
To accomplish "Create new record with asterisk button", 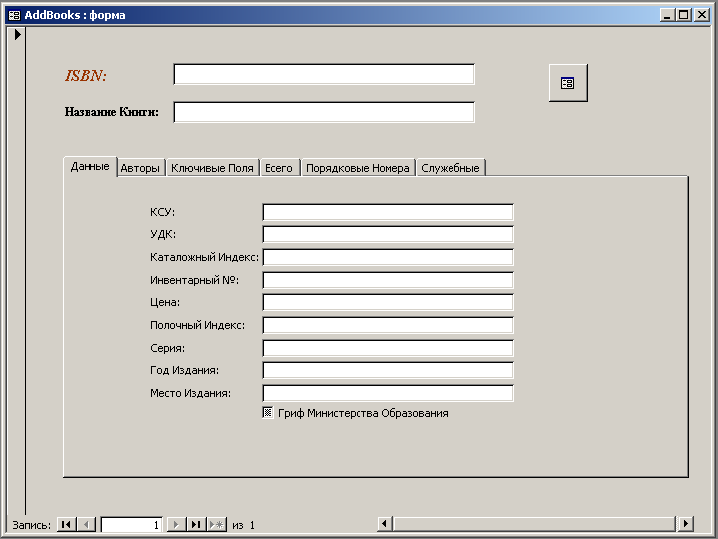I will [217, 524].
